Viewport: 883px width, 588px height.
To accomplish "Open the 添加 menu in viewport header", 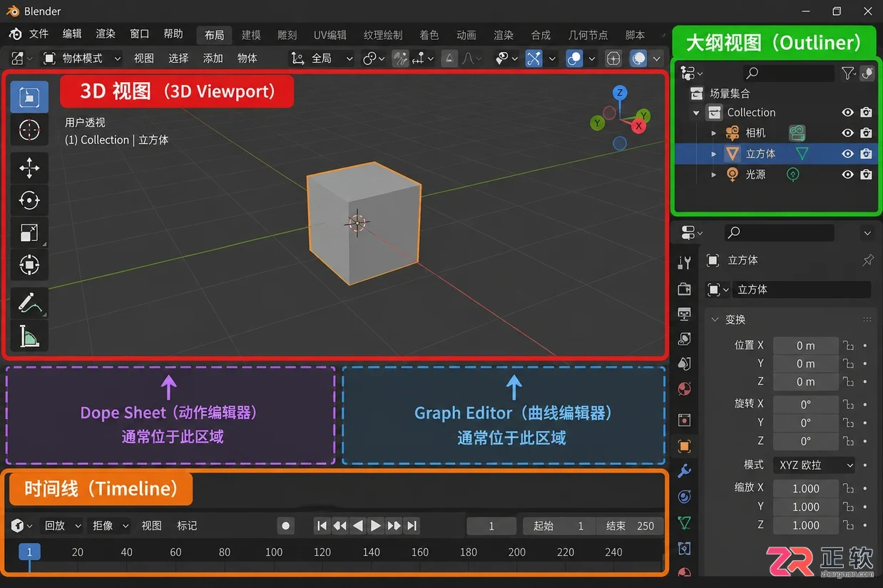I will pos(213,58).
